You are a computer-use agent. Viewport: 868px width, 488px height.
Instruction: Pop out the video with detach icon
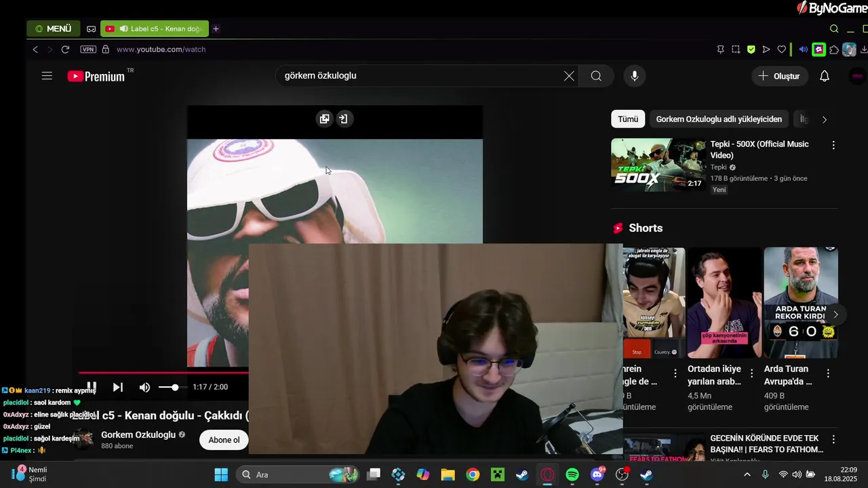(325, 119)
